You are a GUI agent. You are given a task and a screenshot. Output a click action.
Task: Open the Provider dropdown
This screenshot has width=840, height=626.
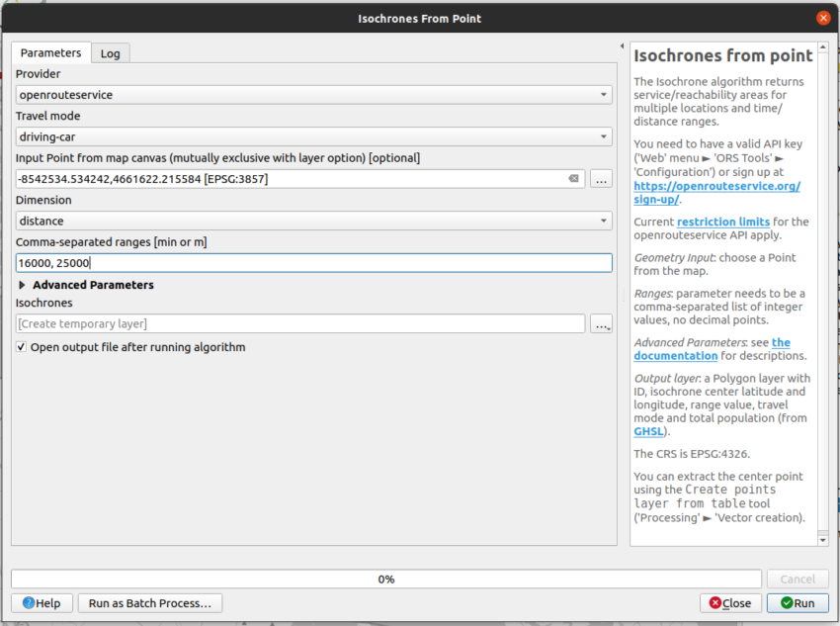click(313, 95)
